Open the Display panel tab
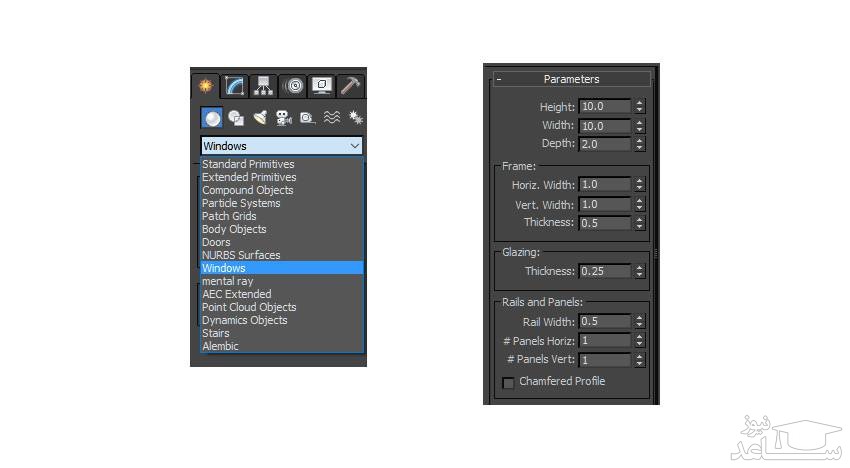The height and width of the screenshot is (468, 850). [x=321, y=86]
